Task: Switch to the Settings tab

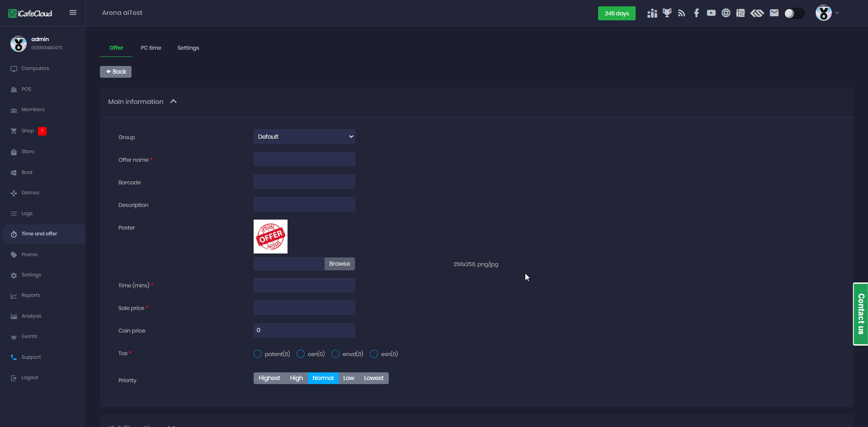Action: (188, 48)
